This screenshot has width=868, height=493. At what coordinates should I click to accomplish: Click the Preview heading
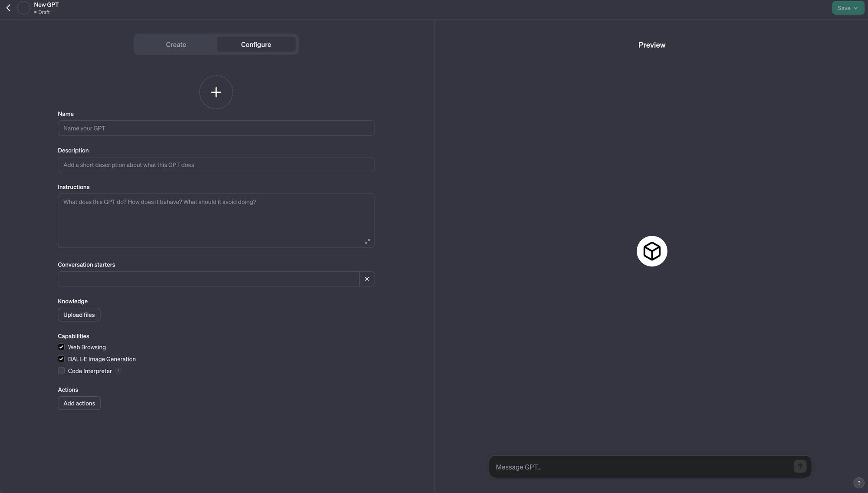tap(652, 45)
